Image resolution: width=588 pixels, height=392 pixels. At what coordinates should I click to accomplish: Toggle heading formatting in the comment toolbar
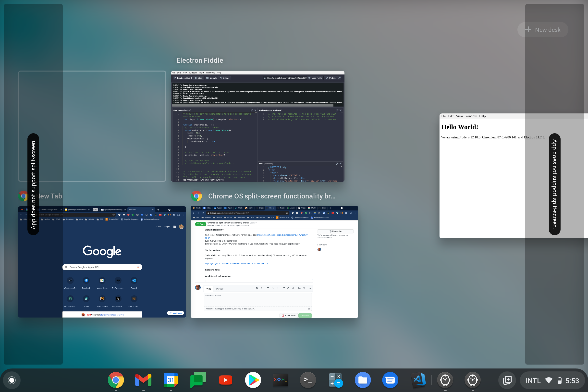coord(253,288)
